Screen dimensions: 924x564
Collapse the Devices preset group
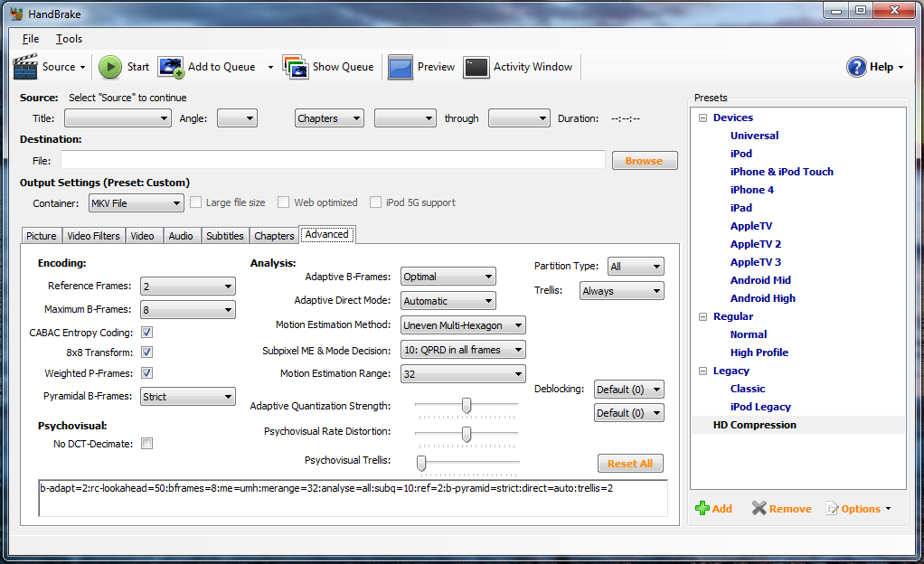point(702,117)
